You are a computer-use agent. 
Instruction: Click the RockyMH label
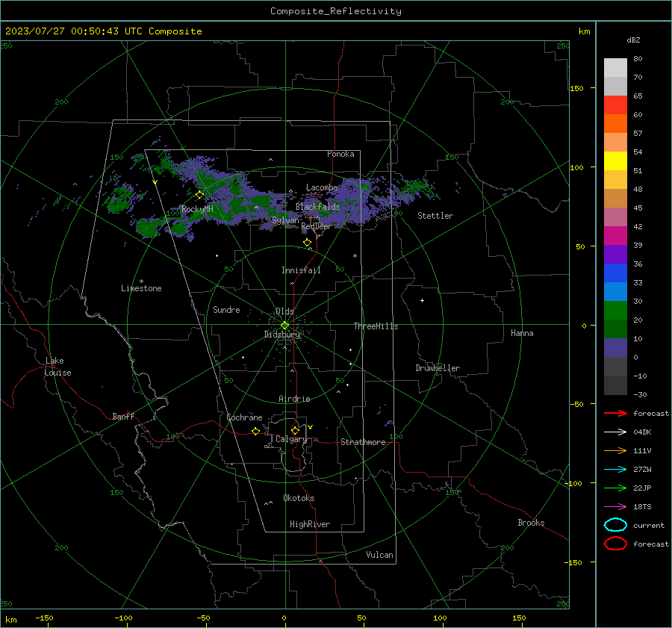(x=197, y=209)
